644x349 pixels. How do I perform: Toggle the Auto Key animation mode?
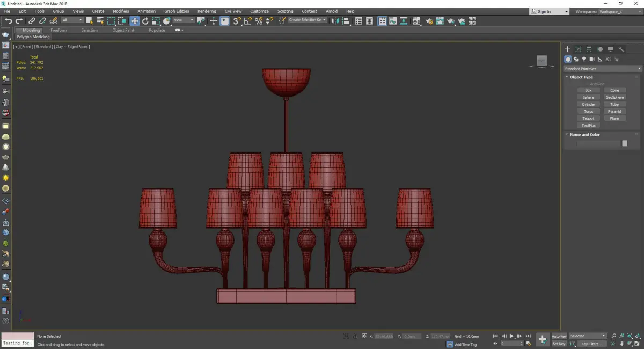pyautogui.click(x=559, y=336)
